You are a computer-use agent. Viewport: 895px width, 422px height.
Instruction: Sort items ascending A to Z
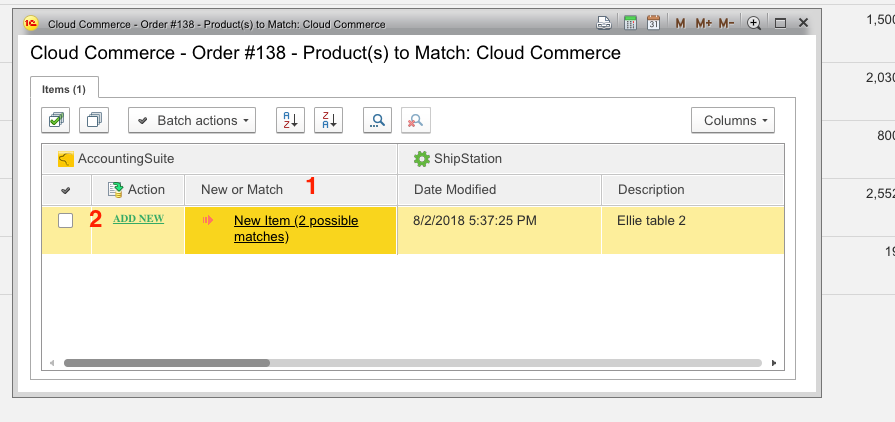tap(289, 121)
